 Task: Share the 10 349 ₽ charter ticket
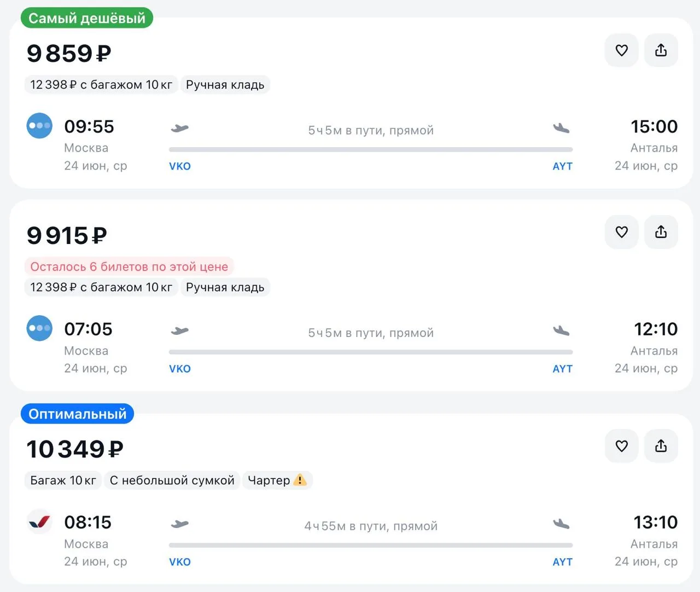coord(661,446)
